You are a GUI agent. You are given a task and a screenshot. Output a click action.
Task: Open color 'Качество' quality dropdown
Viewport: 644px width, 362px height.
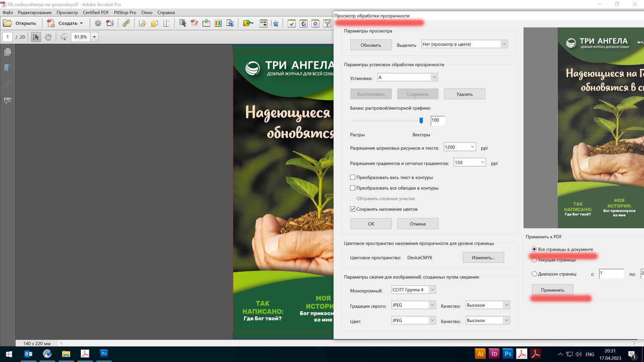[x=488, y=320]
